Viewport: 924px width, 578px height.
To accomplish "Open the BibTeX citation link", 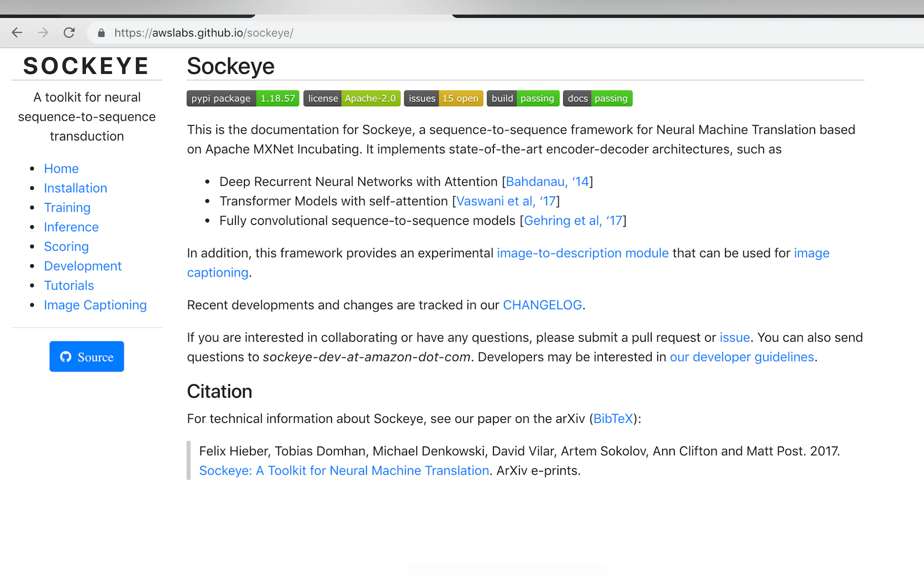I will click(x=613, y=419).
